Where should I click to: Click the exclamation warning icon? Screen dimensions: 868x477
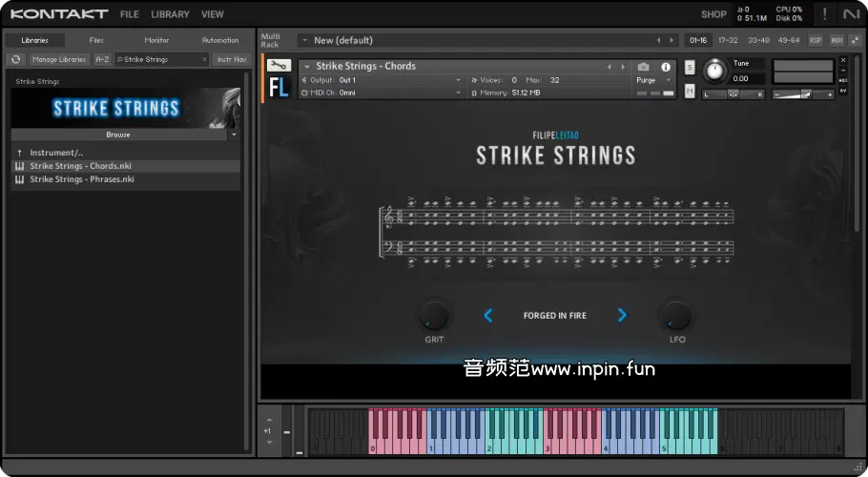(x=824, y=14)
